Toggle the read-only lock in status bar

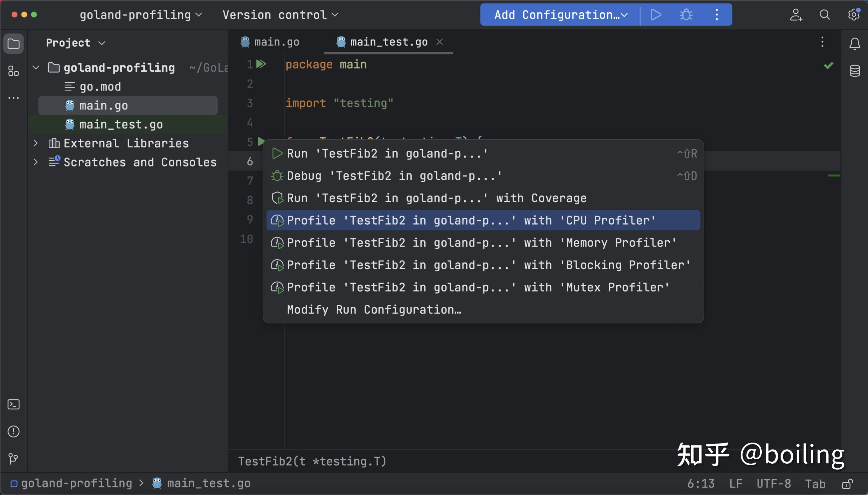point(847,484)
